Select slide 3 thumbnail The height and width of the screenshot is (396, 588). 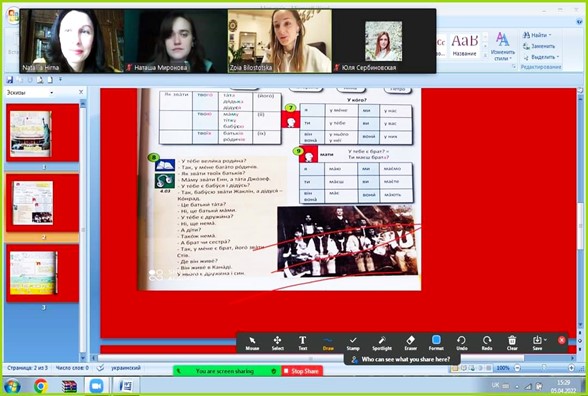(43, 273)
